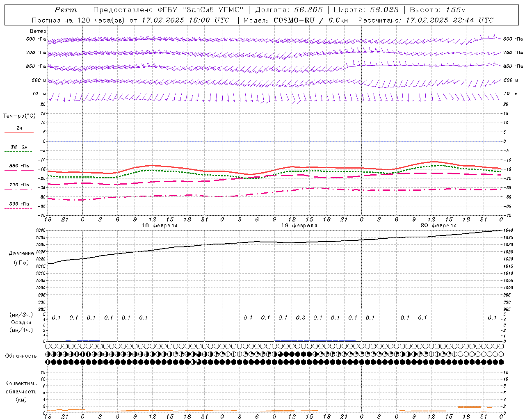Click calculation time "17.02.2025 22:44 UTC"
Viewport: 525px width, 420px height.
[x=450, y=20]
